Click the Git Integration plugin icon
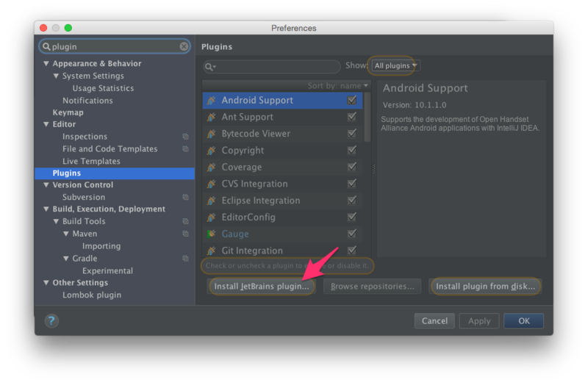 point(211,251)
